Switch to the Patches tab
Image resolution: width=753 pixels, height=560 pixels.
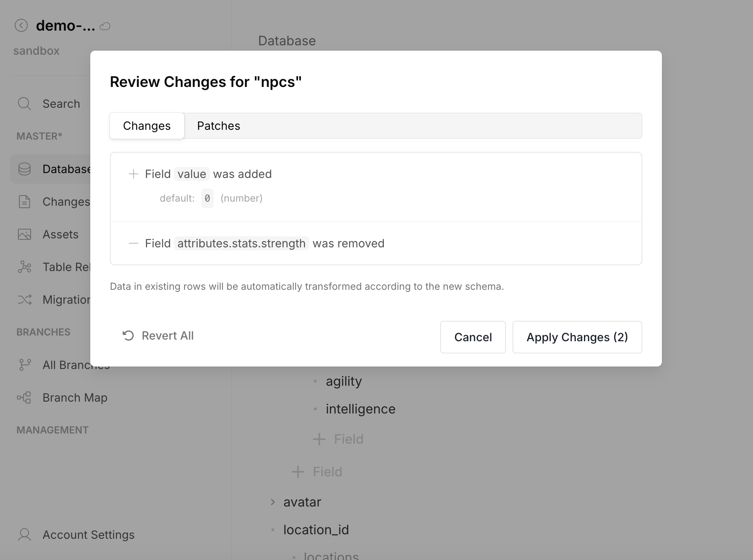pos(218,126)
